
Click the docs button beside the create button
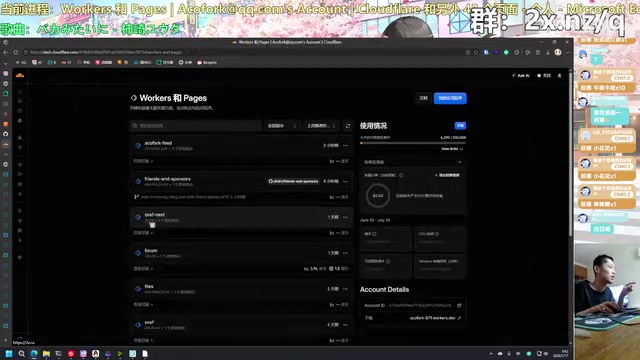pos(423,98)
